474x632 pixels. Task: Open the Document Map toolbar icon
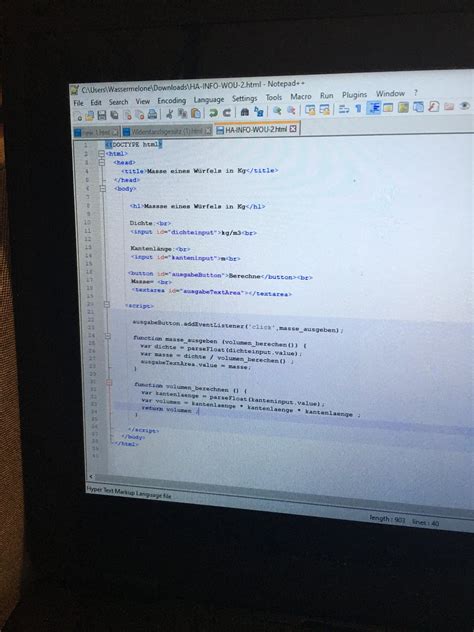(403, 107)
